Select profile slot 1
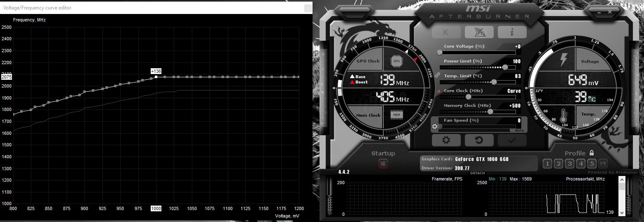The height and width of the screenshot is (222, 644). coord(547,164)
